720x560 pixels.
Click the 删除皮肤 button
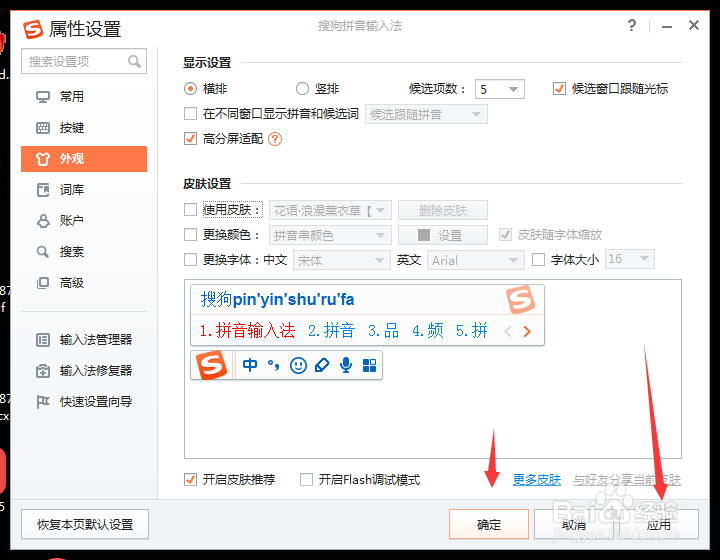click(443, 210)
